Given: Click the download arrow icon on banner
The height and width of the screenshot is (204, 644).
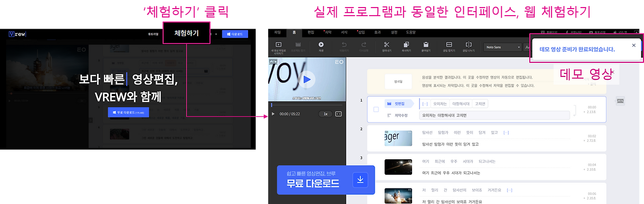Looking at the screenshot, I should (360, 180).
